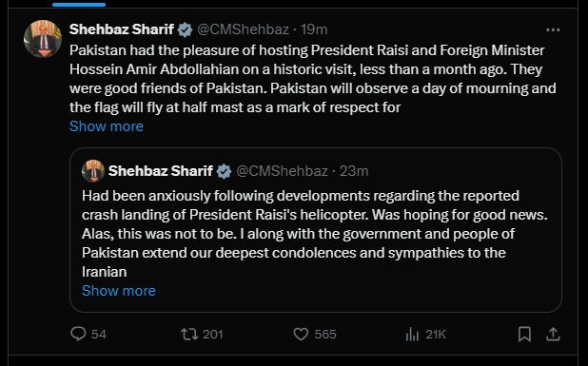Open the quoted tweet about helicopter crash
This screenshot has width=588, height=366.
pyautogui.click(x=316, y=230)
